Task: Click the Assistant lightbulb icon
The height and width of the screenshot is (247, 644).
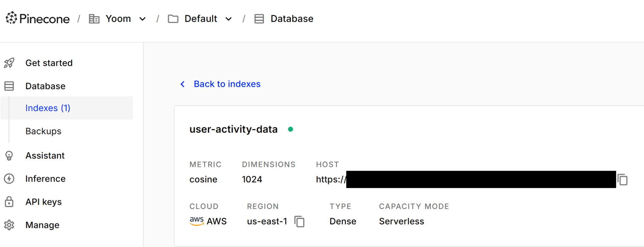Action: coord(9,156)
